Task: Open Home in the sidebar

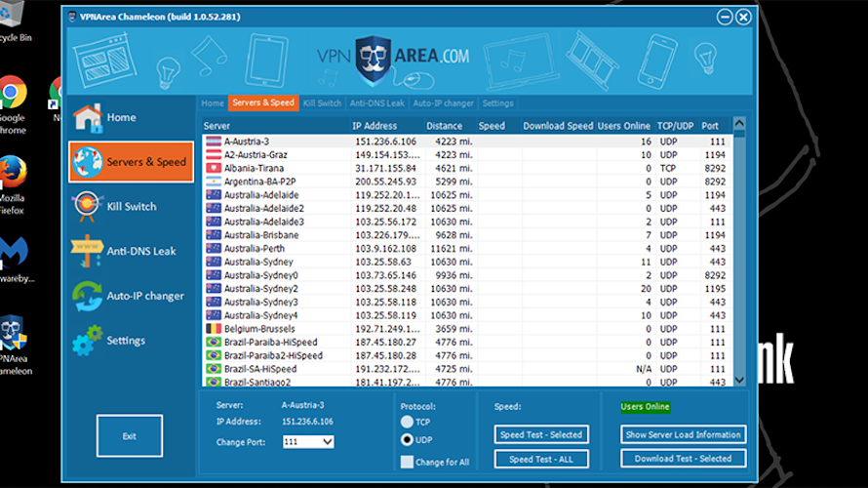Action: click(131, 117)
